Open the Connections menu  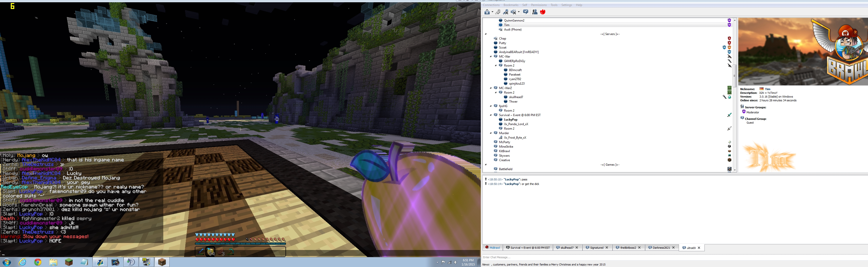tap(491, 5)
